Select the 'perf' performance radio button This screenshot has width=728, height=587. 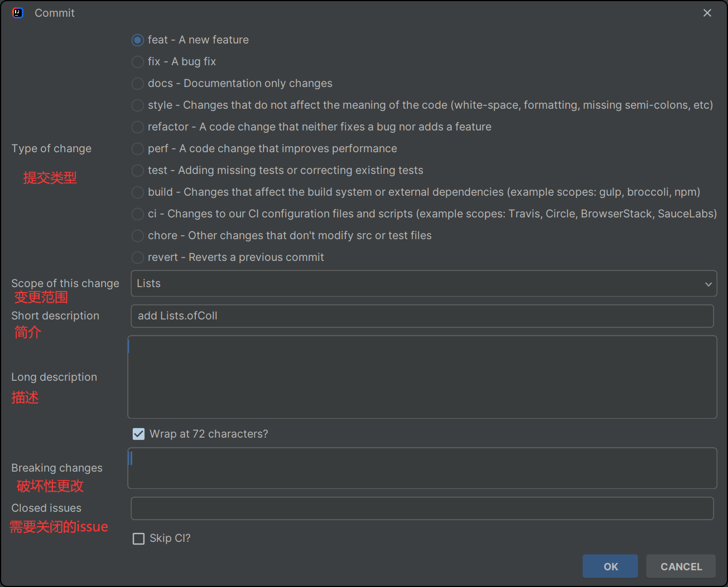pyautogui.click(x=138, y=149)
